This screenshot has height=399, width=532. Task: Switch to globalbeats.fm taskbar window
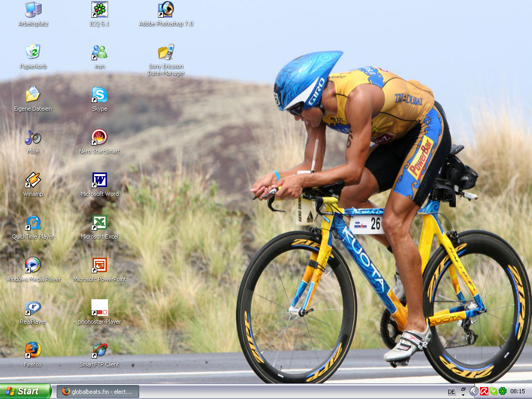click(98, 391)
